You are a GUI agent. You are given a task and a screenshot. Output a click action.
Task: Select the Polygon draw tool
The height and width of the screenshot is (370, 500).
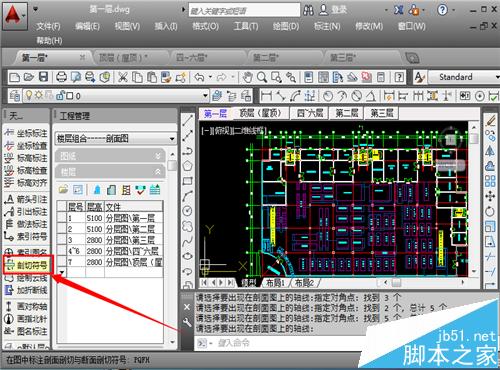[188, 166]
